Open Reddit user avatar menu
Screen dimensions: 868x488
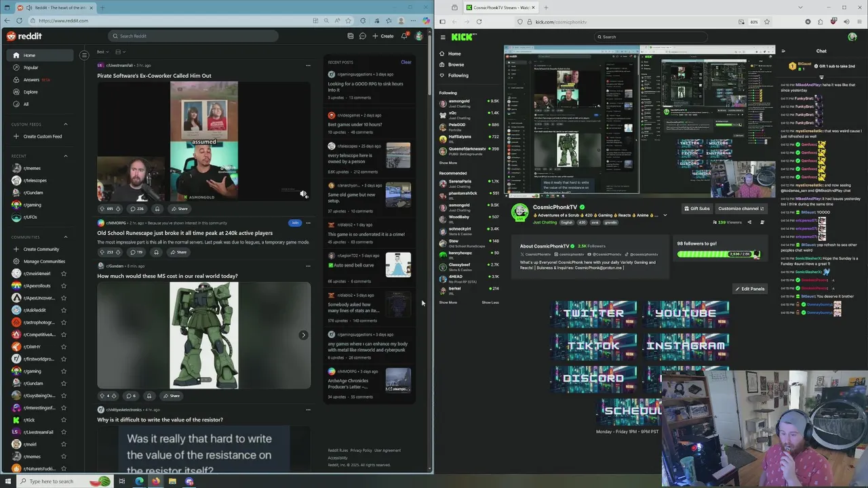pos(419,36)
